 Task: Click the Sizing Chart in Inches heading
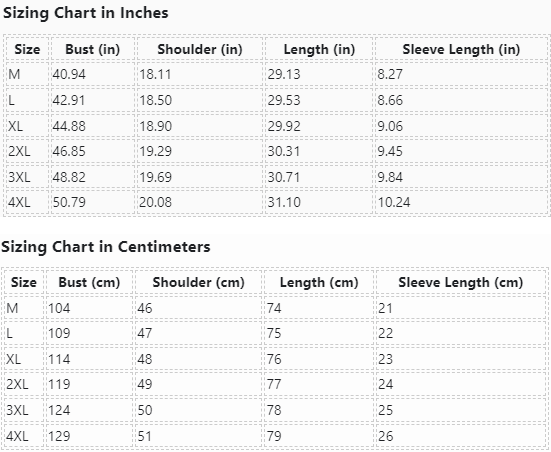86,13
